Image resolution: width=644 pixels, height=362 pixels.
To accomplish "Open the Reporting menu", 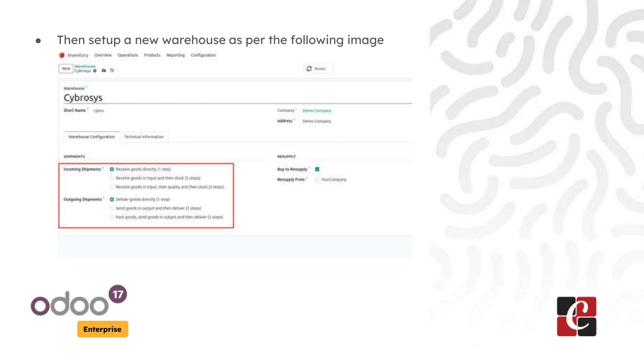I will click(x=175, y=55).
